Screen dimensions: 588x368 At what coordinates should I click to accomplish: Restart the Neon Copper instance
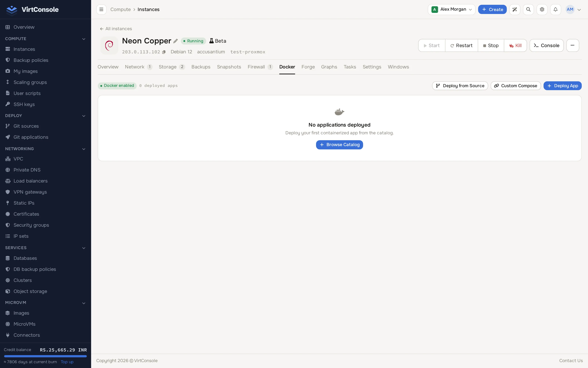[x=461, y=45]
